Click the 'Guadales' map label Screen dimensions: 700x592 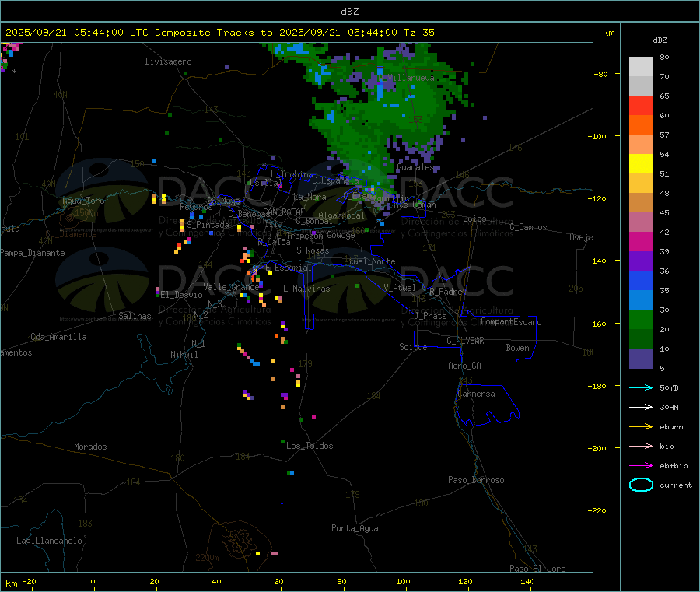[x=415, y=167]
